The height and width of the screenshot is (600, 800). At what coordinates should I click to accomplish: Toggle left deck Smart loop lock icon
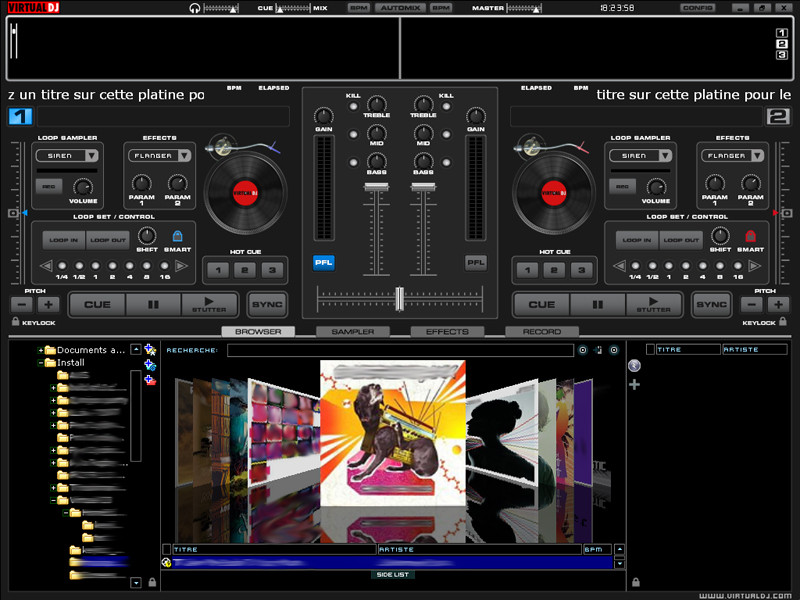click(x=177, y=236)
